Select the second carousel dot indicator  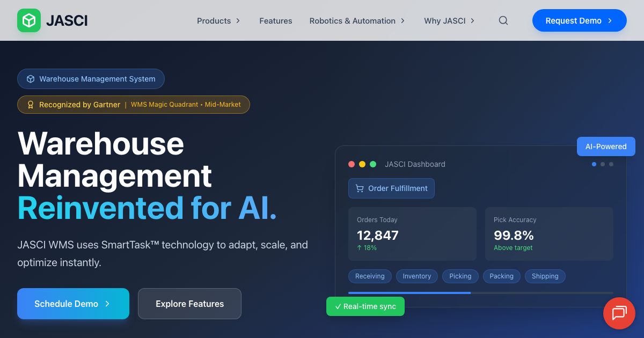(603, 164)
